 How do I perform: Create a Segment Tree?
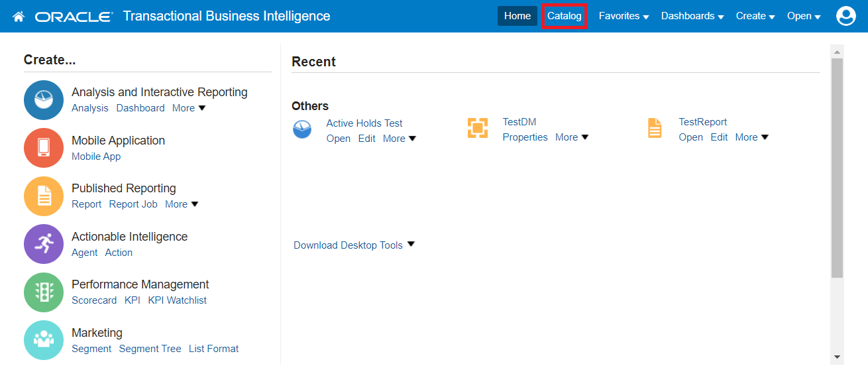coord(150,349)
